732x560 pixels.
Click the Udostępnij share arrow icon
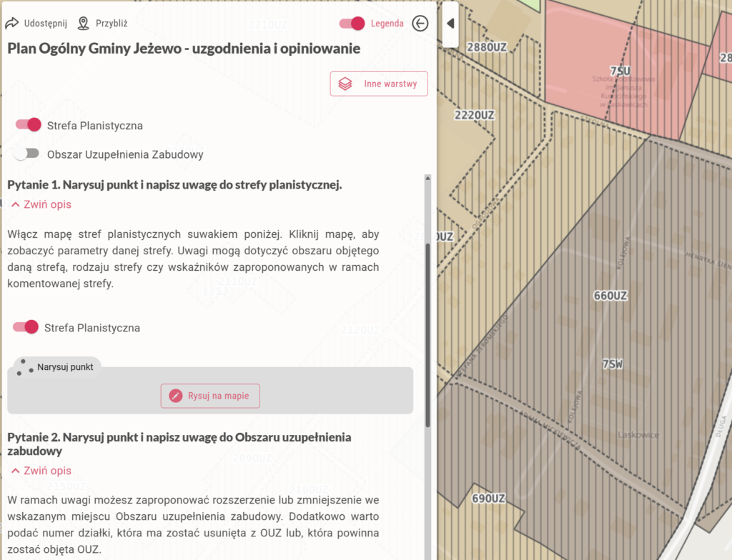11,24
